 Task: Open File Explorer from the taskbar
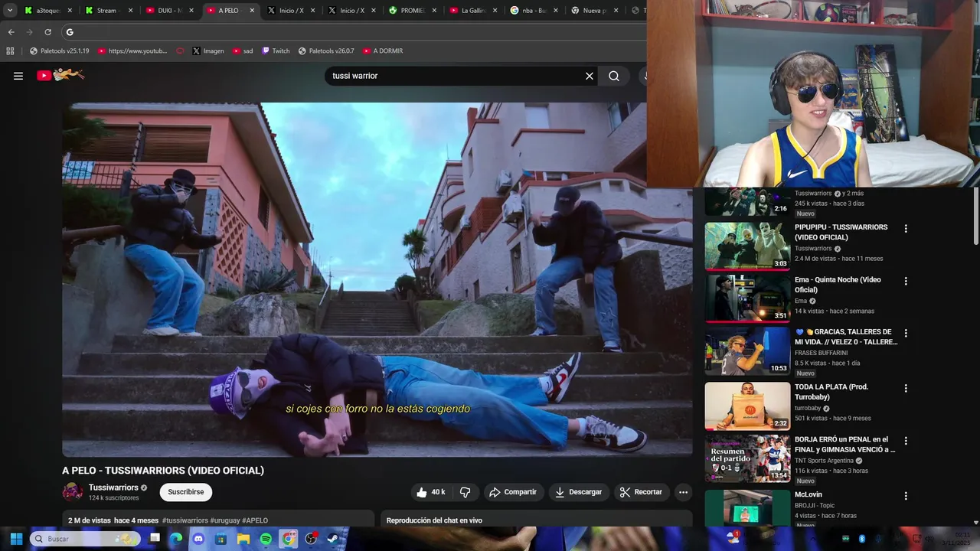tap(243, 539)
